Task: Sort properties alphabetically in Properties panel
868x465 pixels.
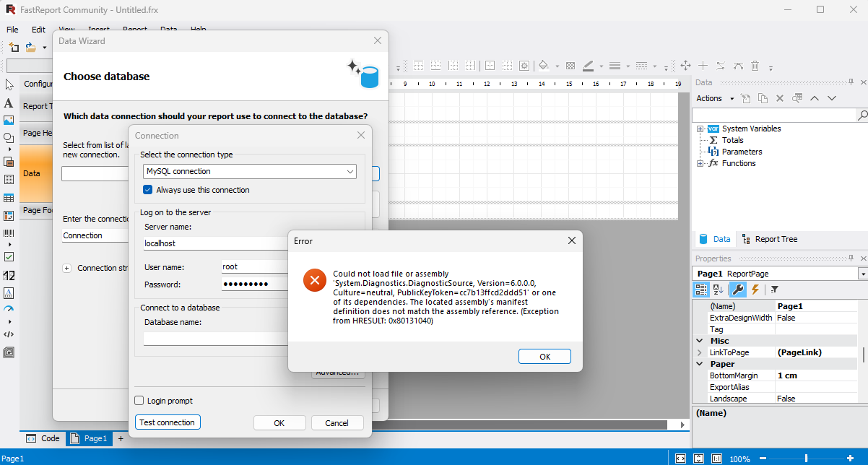Action: click(719, 290)
